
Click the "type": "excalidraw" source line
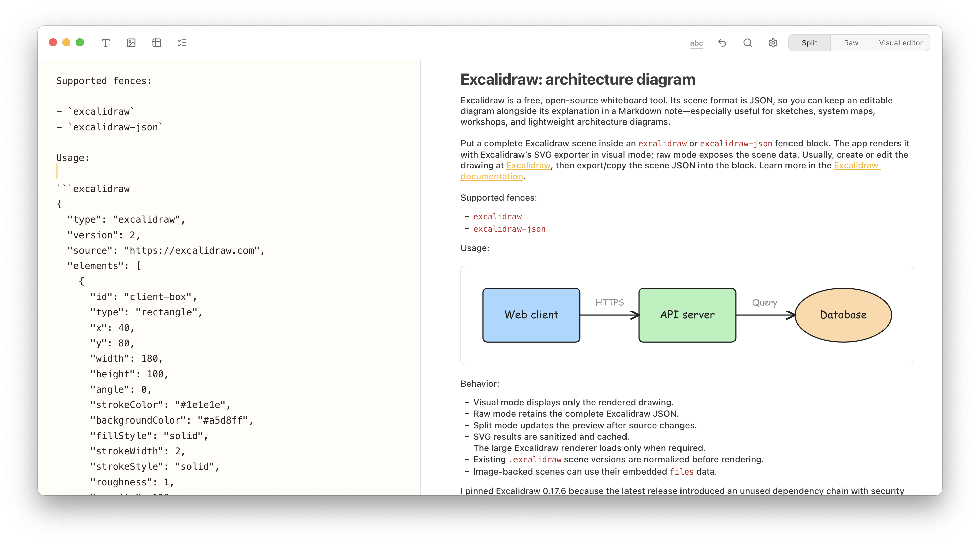click(x=126, y=219)
